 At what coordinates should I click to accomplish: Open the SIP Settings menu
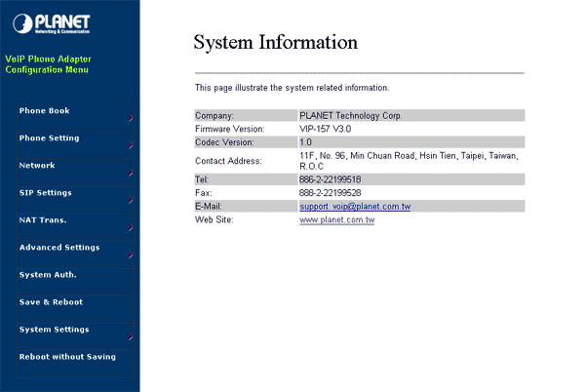click(46, 193)
